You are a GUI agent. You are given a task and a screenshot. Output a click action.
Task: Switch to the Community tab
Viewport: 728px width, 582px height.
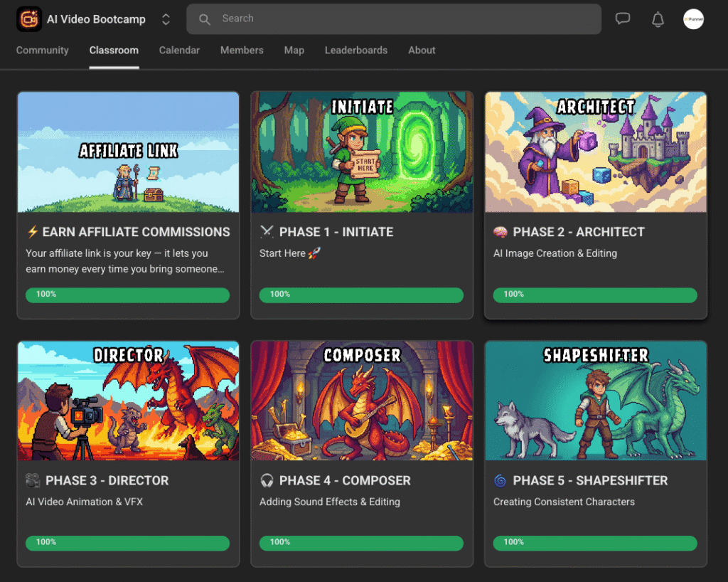point(43,51)
